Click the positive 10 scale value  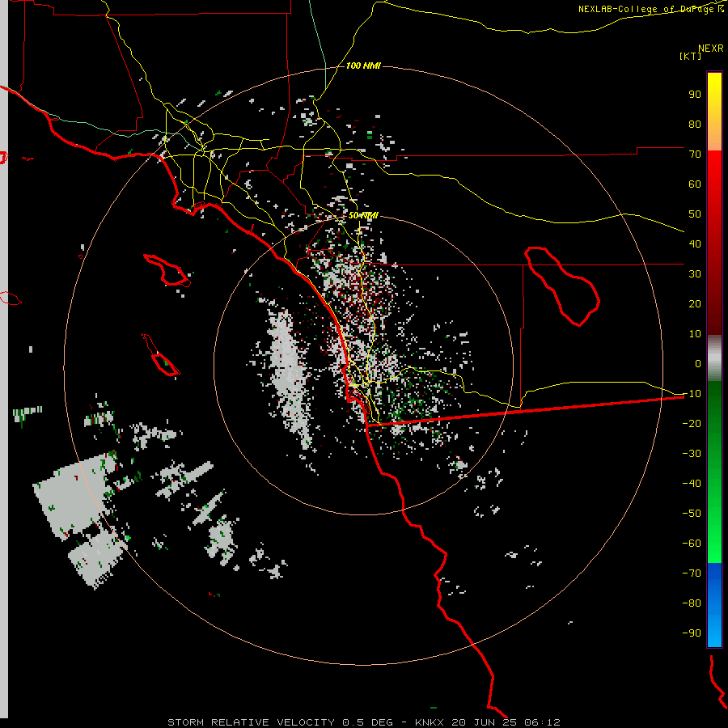[695, 334]
